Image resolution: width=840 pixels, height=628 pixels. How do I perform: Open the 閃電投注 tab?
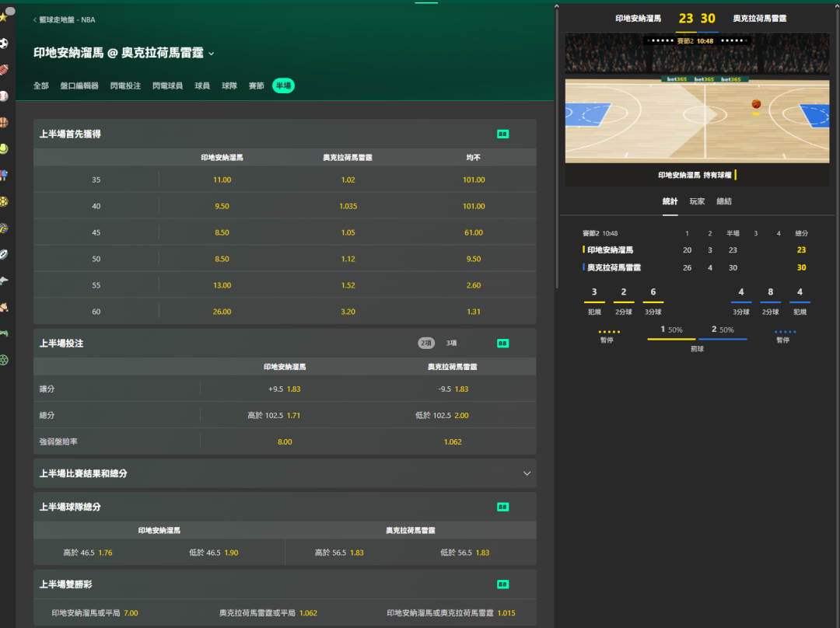coord(125,85)
